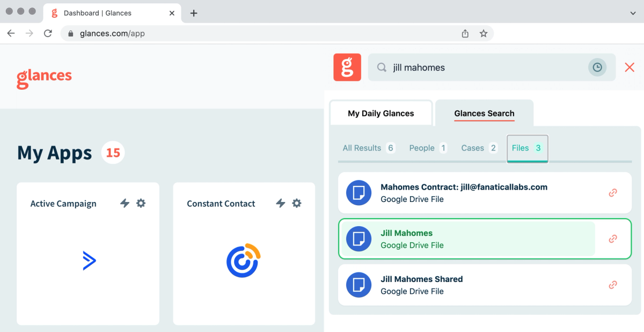Click the Active Campaign logo
644x332 pixels.
tap(89, 261)
